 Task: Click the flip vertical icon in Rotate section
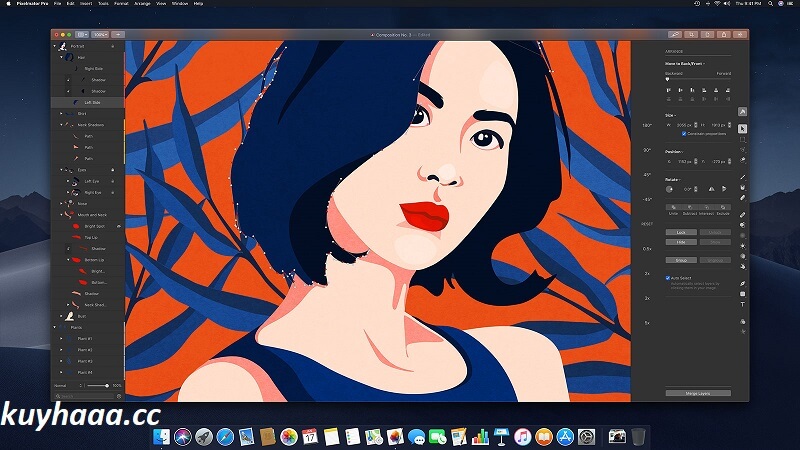[x=724, y=189]
